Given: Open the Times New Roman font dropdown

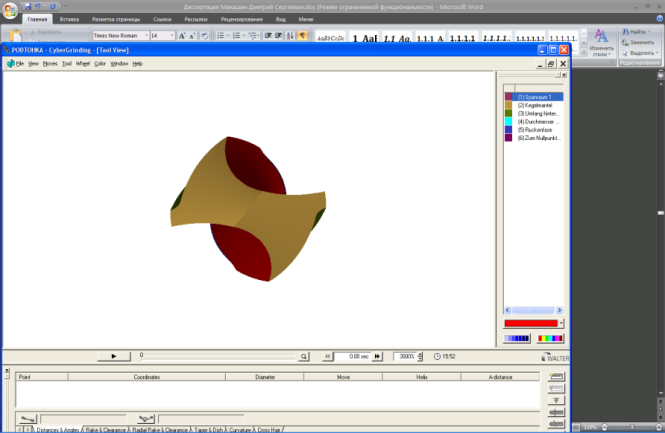Looking at the screenshot, I should (146, 36).
